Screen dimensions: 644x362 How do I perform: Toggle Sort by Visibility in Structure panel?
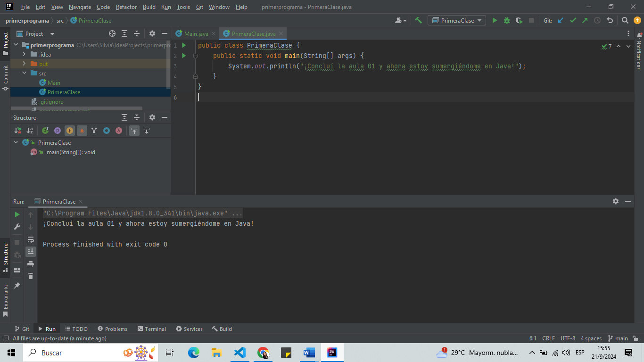click(x=17, y=131)
